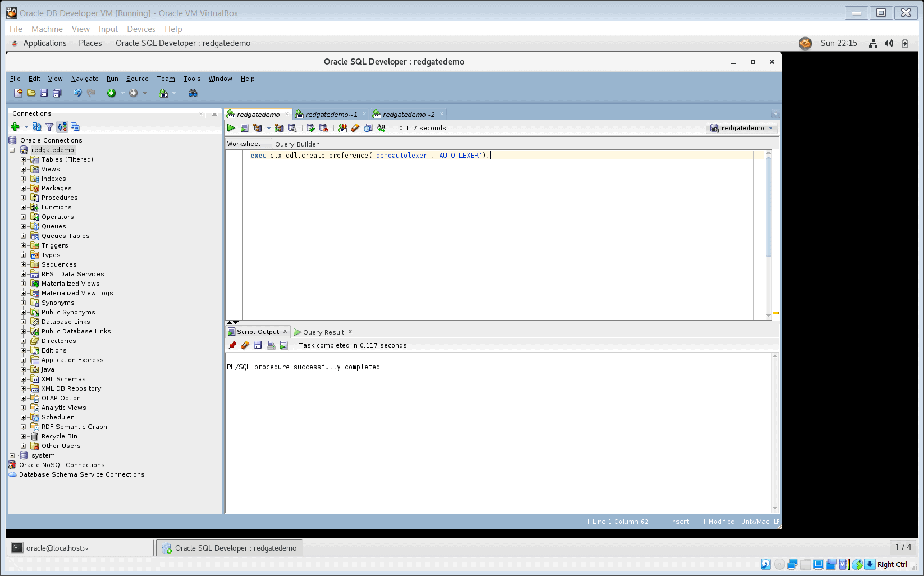Close the redgatedemo~2 worksheet tab

[442, 114]
